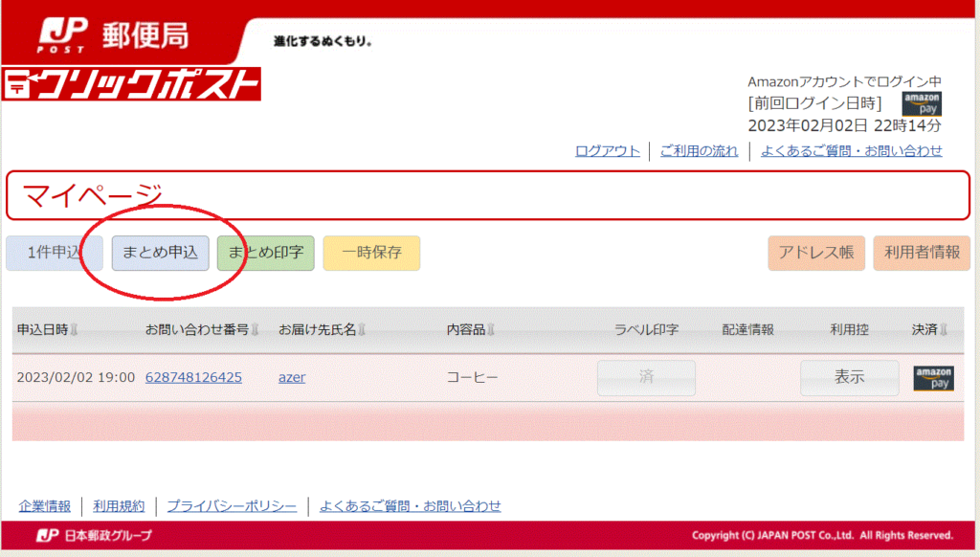Click the Amazon Pay icon in コーヒー row
Viewport: 980px width, 557px height.
point(933,378)
